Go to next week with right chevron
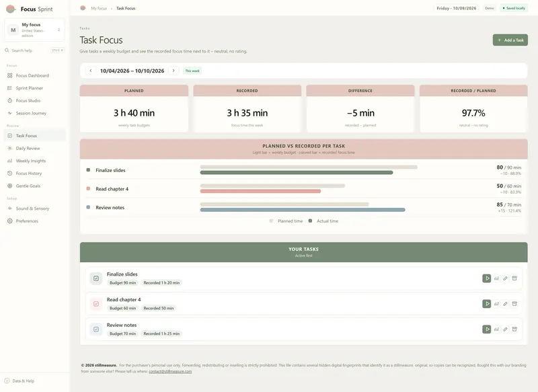This screenshot has width=538, height=392. click(x=174, y=71)
